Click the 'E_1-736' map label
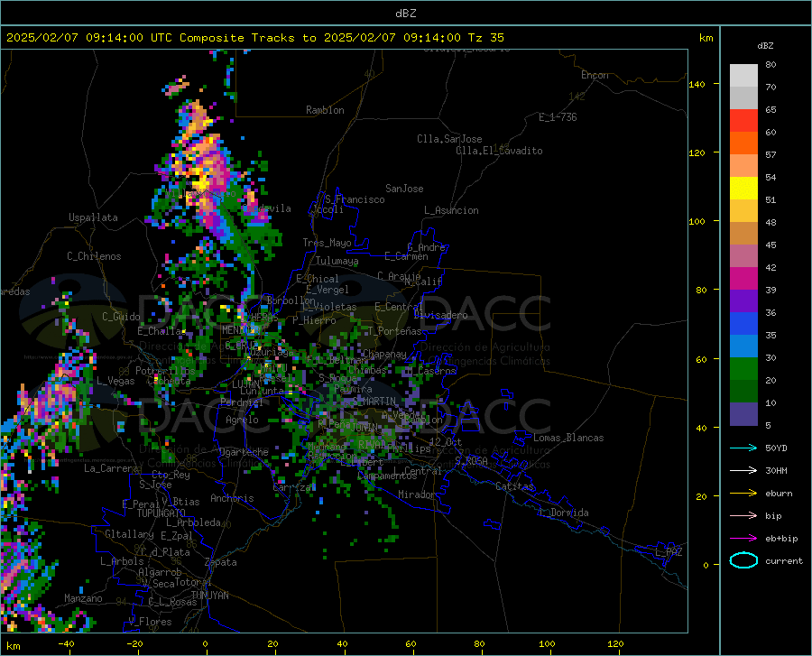 coord(558,117)
